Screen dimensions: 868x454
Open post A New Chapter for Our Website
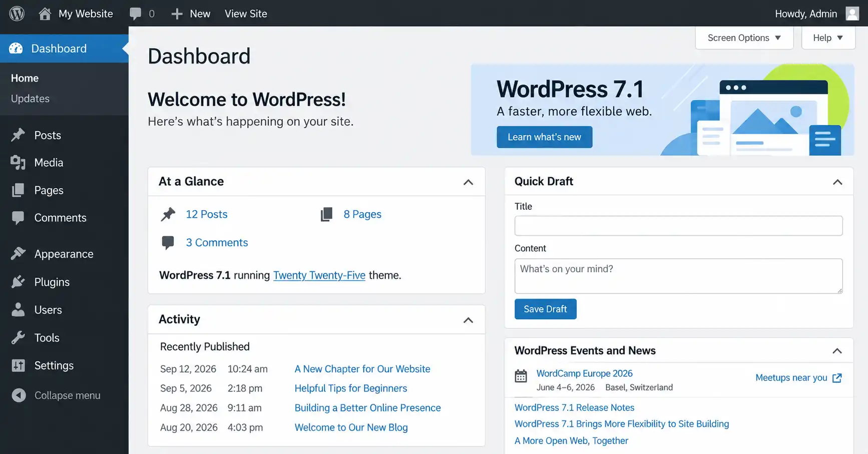tap(362, 369)
